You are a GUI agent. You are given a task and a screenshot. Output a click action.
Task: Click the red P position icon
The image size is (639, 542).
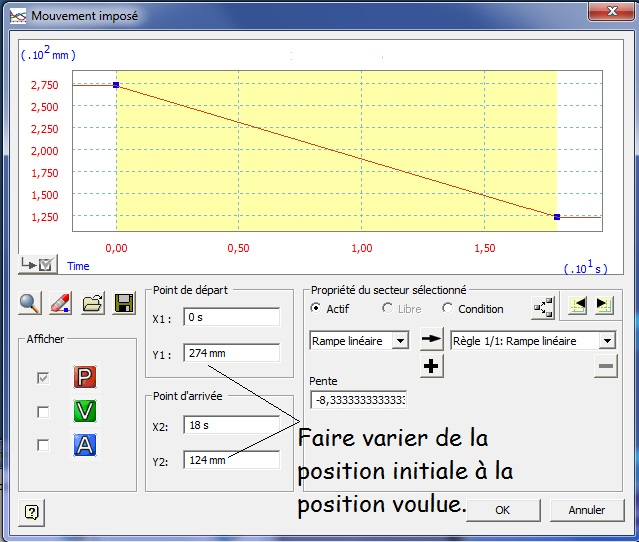(x=85, y=377)
